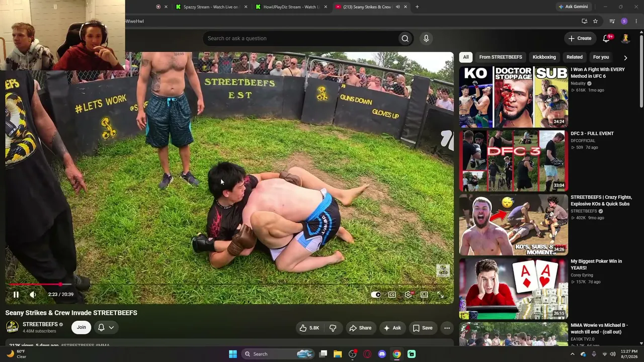
Task: Open the STREETBEEFS channel avatar
Action: 12,327
